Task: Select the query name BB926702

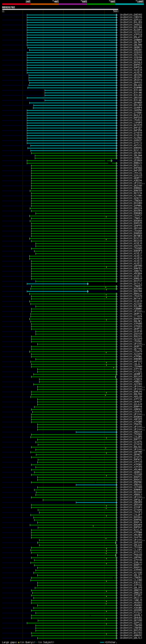Action: click(x=8, y=7)
